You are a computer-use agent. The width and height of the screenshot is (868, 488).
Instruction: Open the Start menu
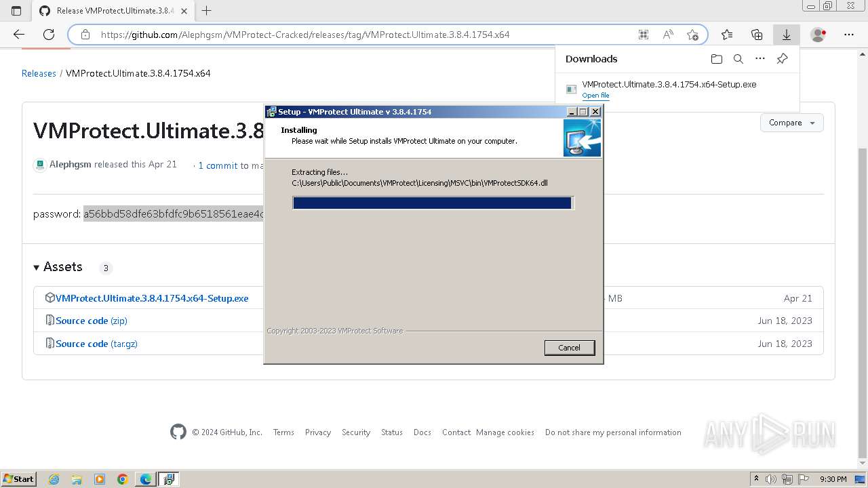coord(18,479)
